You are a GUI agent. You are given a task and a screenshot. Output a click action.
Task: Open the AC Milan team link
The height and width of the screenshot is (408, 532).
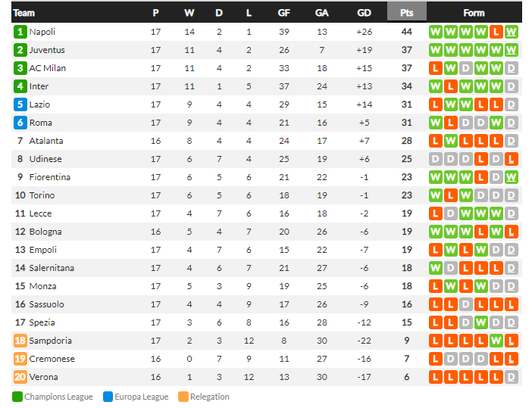coord(48,68)
